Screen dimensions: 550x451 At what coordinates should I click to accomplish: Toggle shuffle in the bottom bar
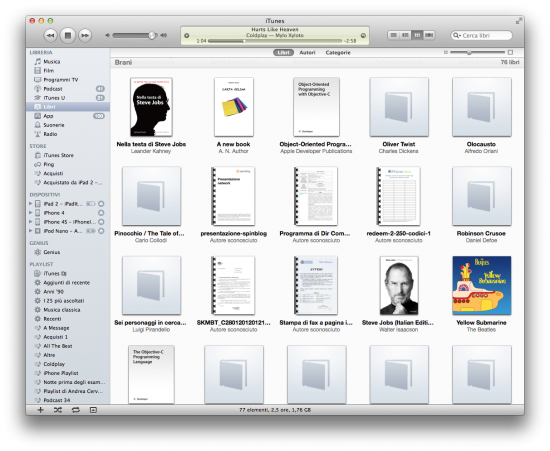click(x=58, y=410)
